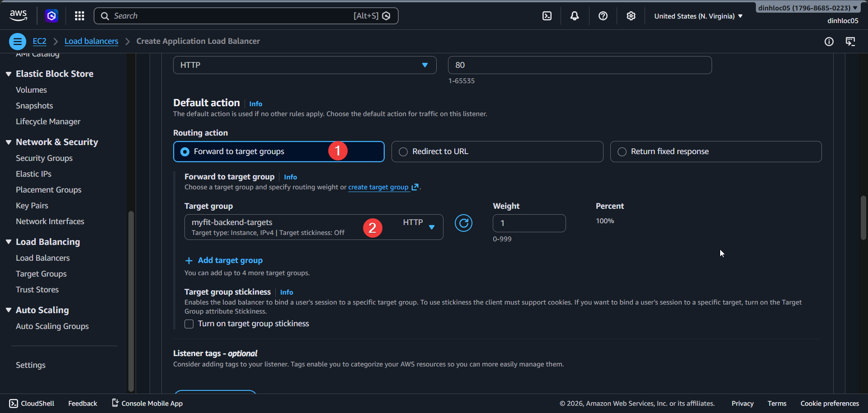Open the help icon in the top bar
Image resolution: width=868 pixels, height=413 pixels.
point(603,16)
